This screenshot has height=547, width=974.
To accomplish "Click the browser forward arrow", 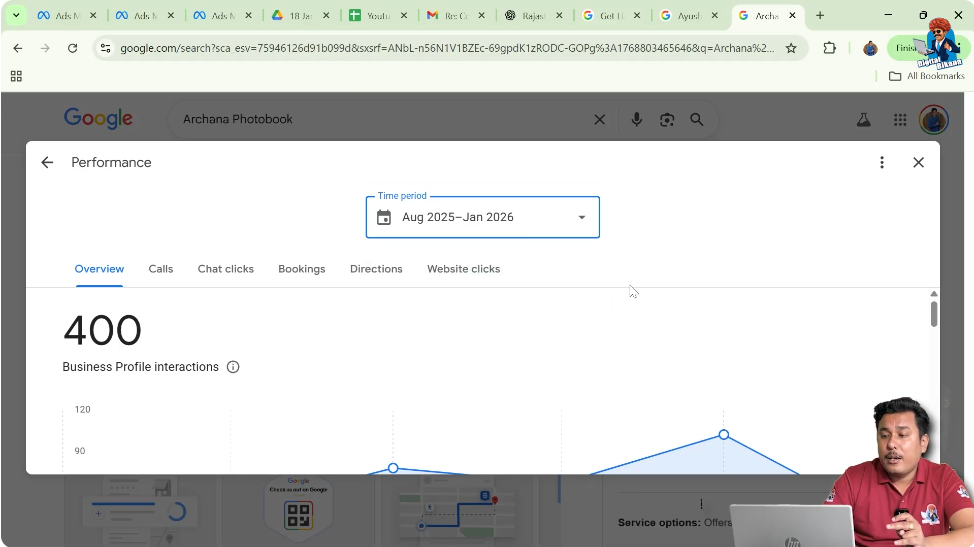I will pos(45,48).
